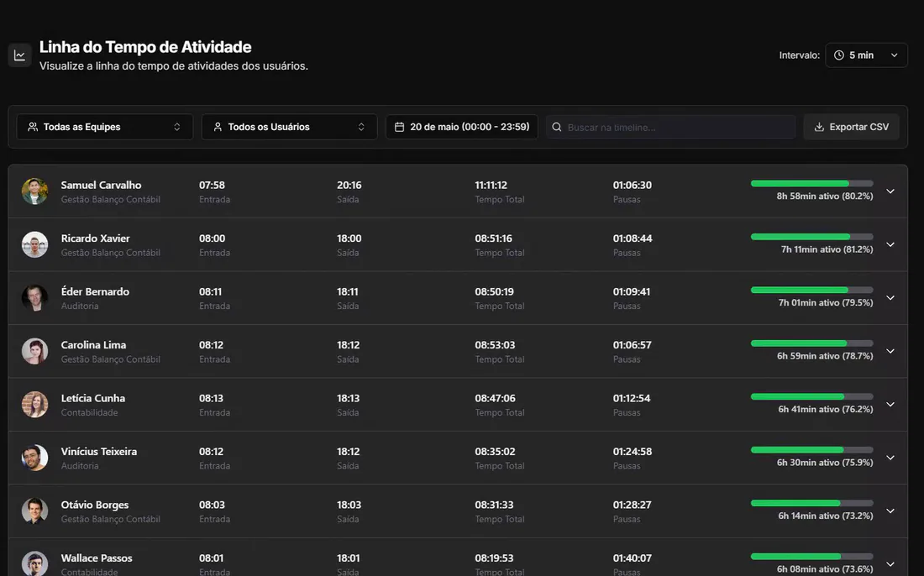This screenshot has width=924, height=576.
Task: Click Letícia Cunha's exit time 18:13
Action: (349, 398)
